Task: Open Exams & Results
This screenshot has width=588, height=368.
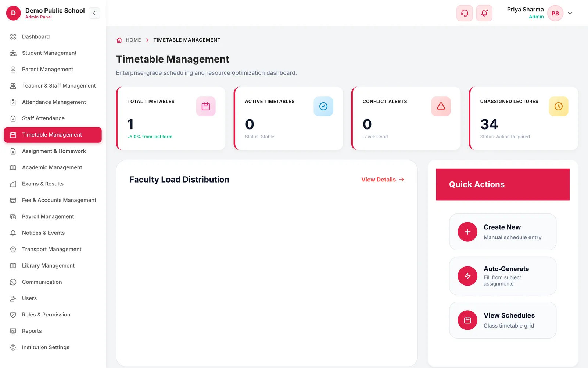Action: click(53, 184)
